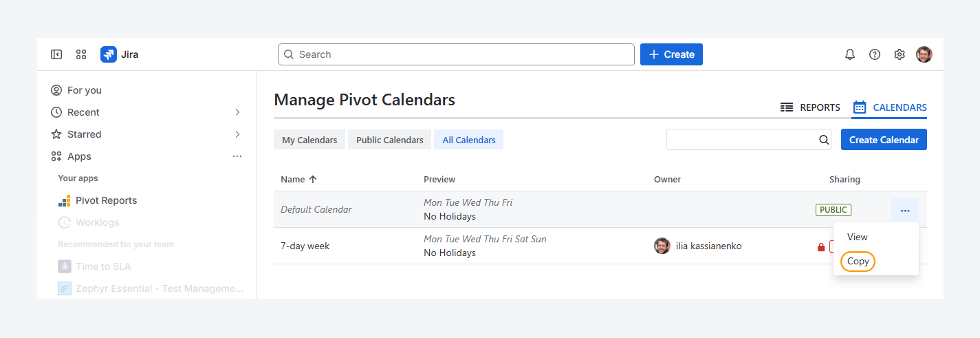980x338 pixels.
Task: Click the Default Calendar name cell
Action: point(316,209)
